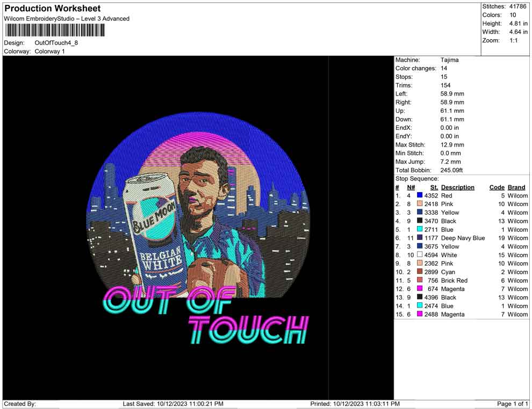Click the magenta swatch for thread 2488
Screen dimensions: 532x409
pos(420,314)
